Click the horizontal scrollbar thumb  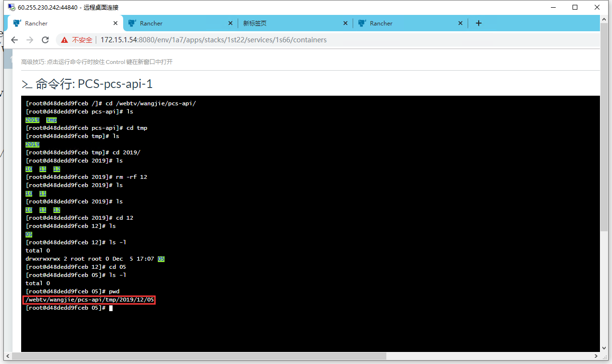(199, 356)
